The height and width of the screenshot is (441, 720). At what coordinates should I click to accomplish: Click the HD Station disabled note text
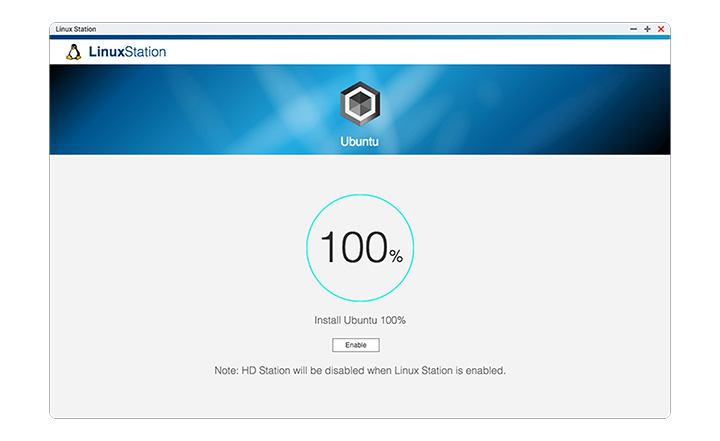click(360, 370)
